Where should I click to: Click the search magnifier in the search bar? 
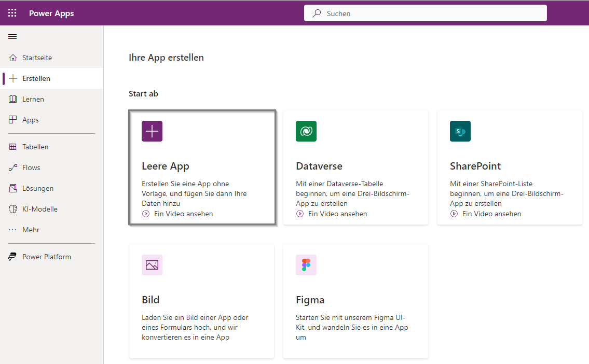click(x=316, y=12)
